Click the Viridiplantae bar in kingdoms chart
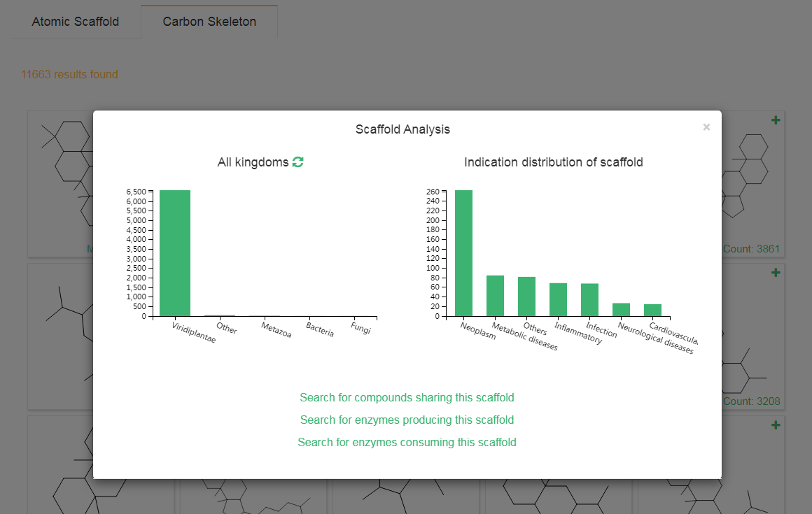Screen dimensions: 812x514 175,253
